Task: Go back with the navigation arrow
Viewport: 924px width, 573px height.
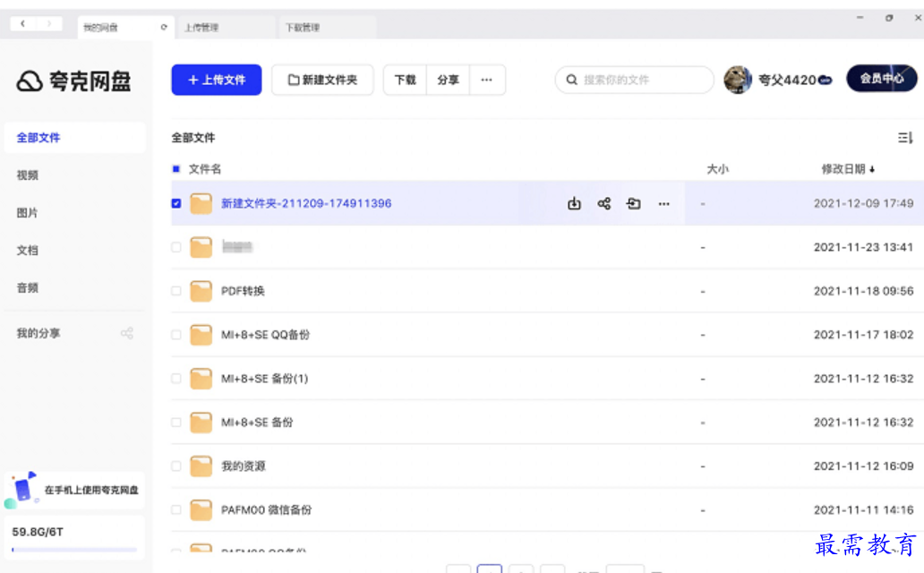Action: point(23,23)
